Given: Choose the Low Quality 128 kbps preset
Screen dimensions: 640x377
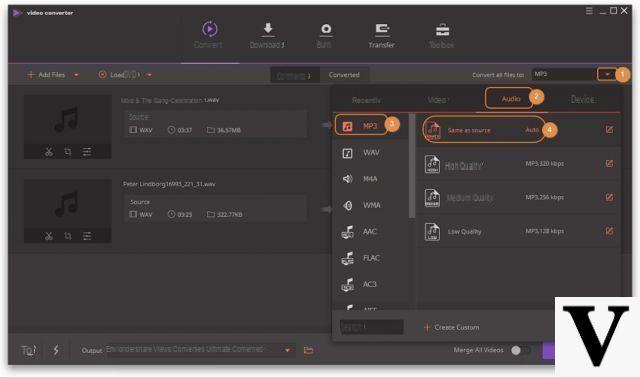Looking at the screenshot, I should [x=518, y=232].
